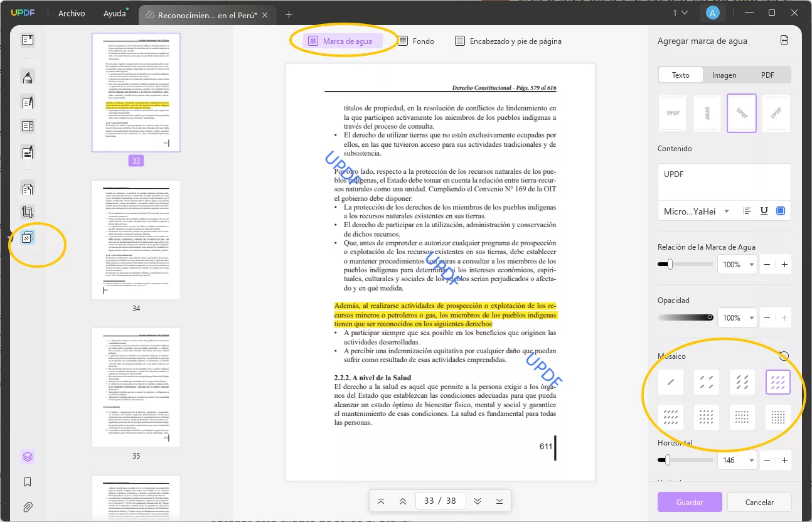Go to next page
Image resolution: width=812 pixels, height=522 pixels.
pyautogui.click(x=478, y=501)
